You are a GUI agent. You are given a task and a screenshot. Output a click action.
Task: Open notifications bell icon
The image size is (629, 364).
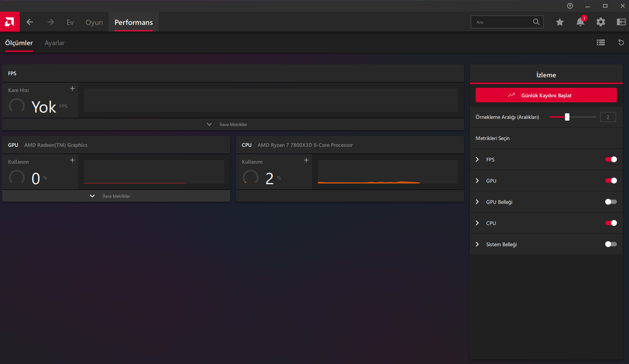pyautogui.click(x=580, y=22)
